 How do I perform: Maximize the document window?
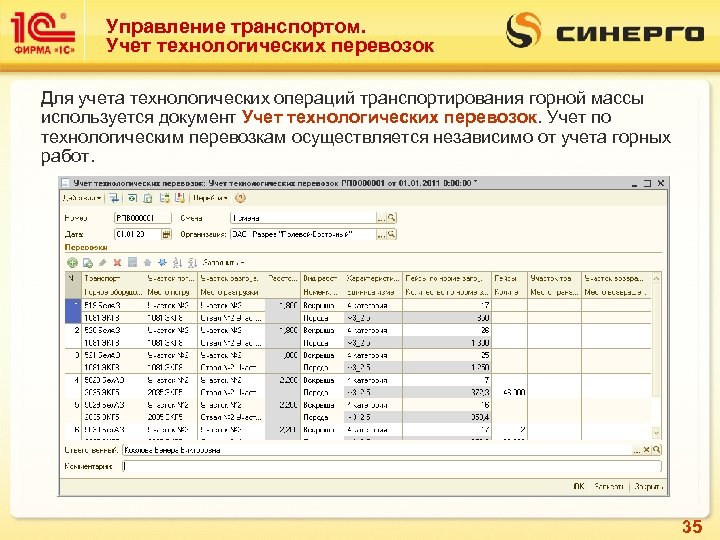pyautogui.click(x=647, y=183)
